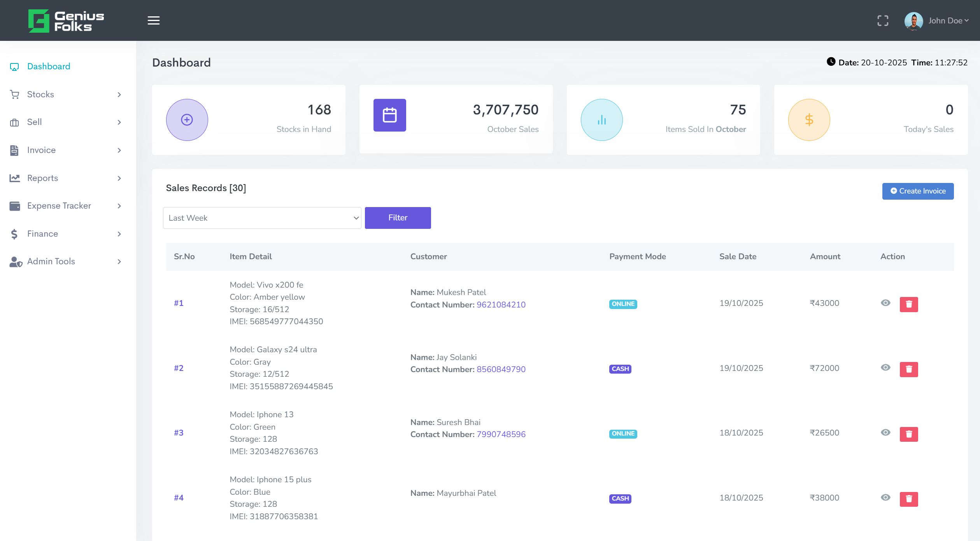Open the Last Week filter dropdown
980x541 pixels.
click(x=262, y=218)
